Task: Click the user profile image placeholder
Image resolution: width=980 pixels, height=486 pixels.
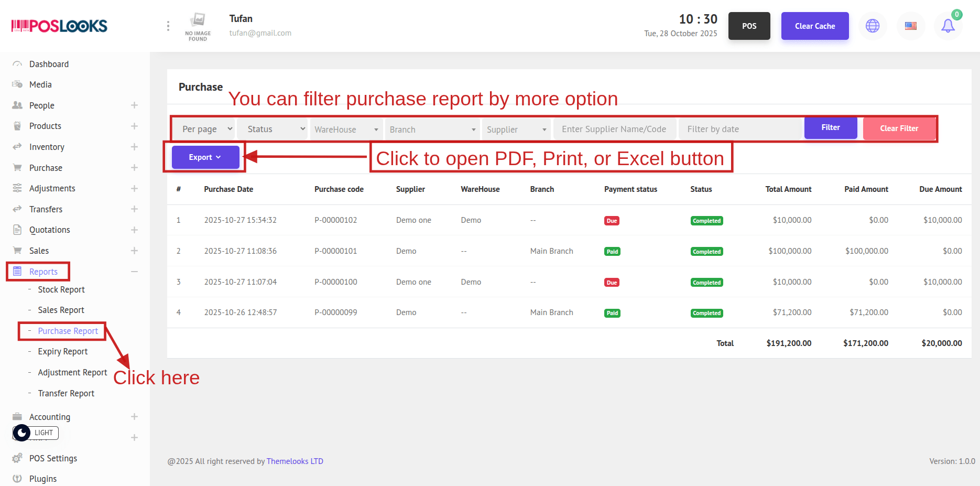Action: (198, 26)
